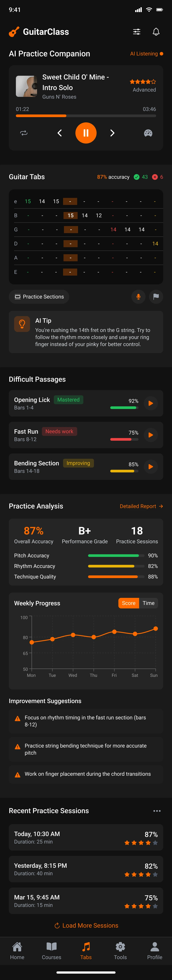Open Recent Practice Sessions more options
Image resolution: width=172 pixels, height=980 pixels.
point(157,811)
